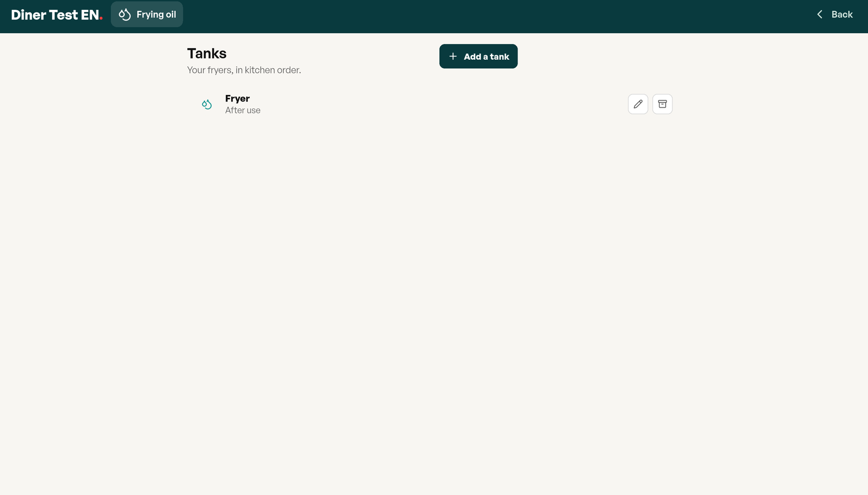Click the Diner Test EN logo
Image resolution: width=868 pixels, height=495 pixels.
56,15
